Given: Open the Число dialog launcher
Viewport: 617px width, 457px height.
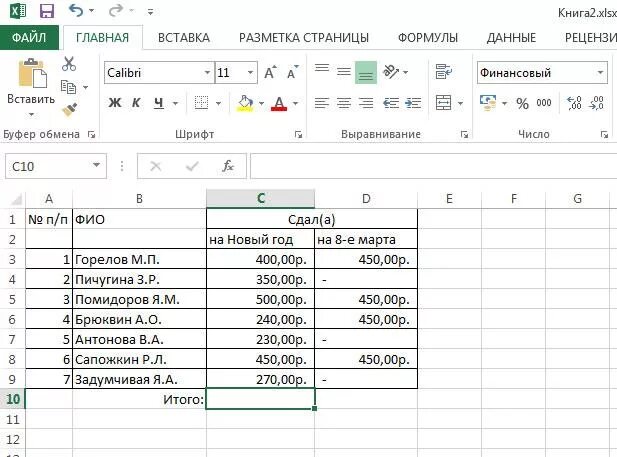Looking at the screenshot, I should click(x=604, y=135).
